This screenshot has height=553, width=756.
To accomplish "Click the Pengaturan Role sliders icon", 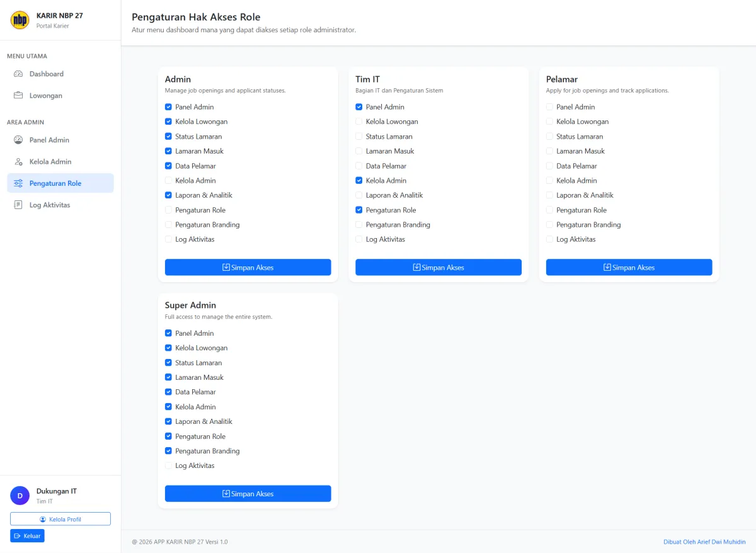I will [18, 183].
